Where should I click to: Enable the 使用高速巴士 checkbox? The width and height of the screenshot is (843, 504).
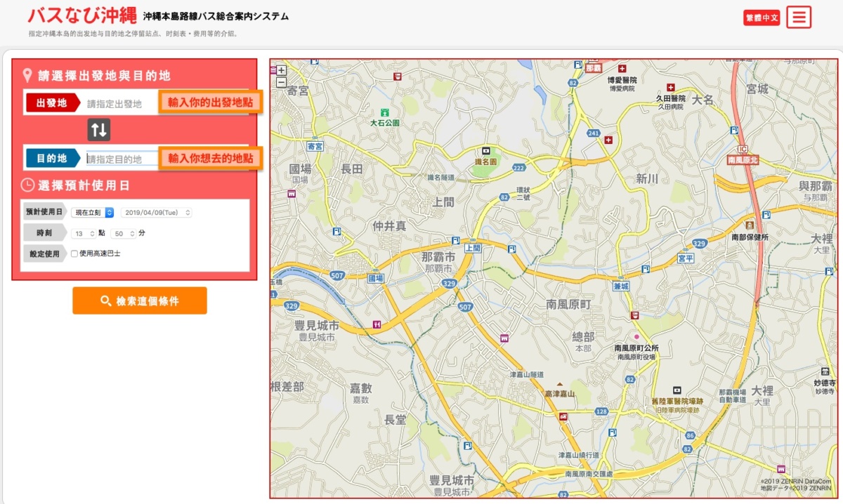(x=74, y=253)
